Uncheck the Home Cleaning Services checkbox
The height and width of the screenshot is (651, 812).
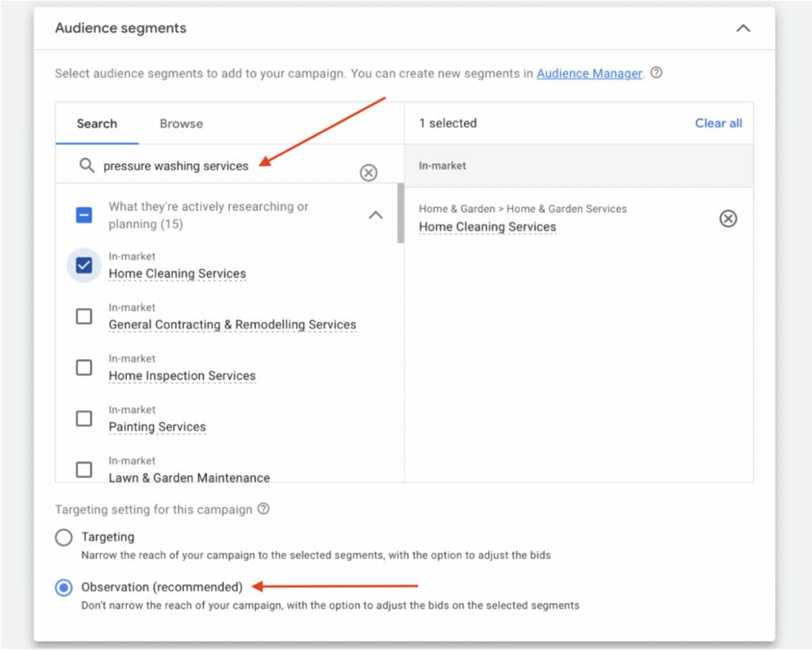(x=83, y=265)
